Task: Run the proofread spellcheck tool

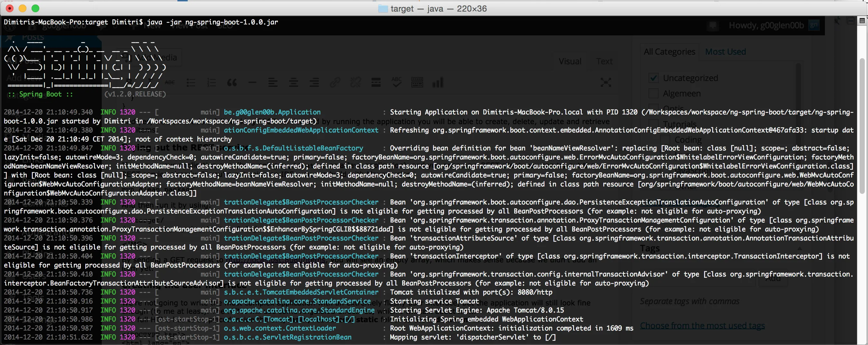Action: pyautogui.click(x=397, y=82)
